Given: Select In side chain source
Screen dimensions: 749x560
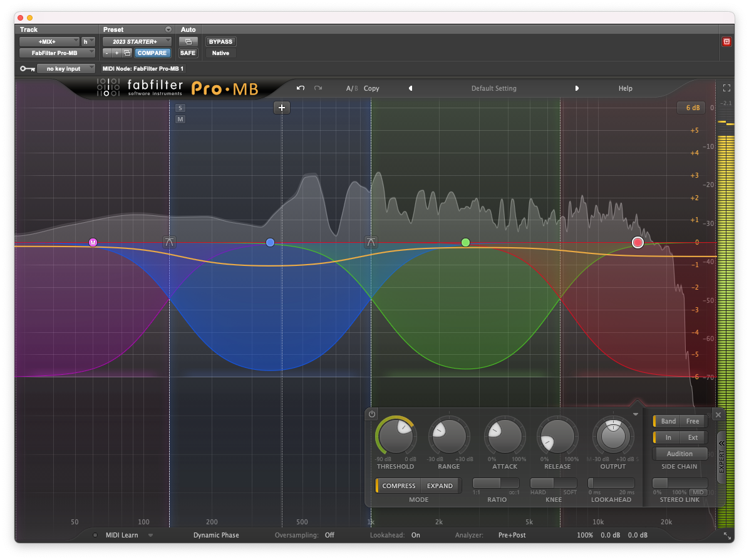Looking at the screenshot, I should [x=668, y=437].
